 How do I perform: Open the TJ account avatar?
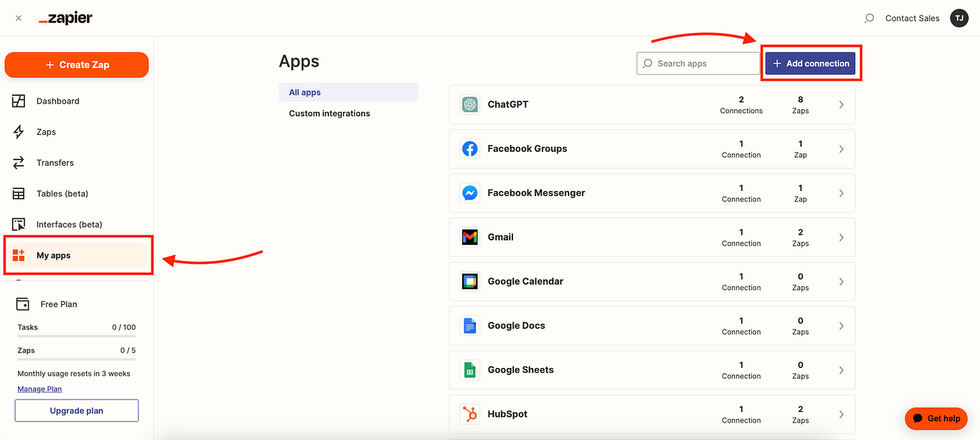(x=959, y=18)
